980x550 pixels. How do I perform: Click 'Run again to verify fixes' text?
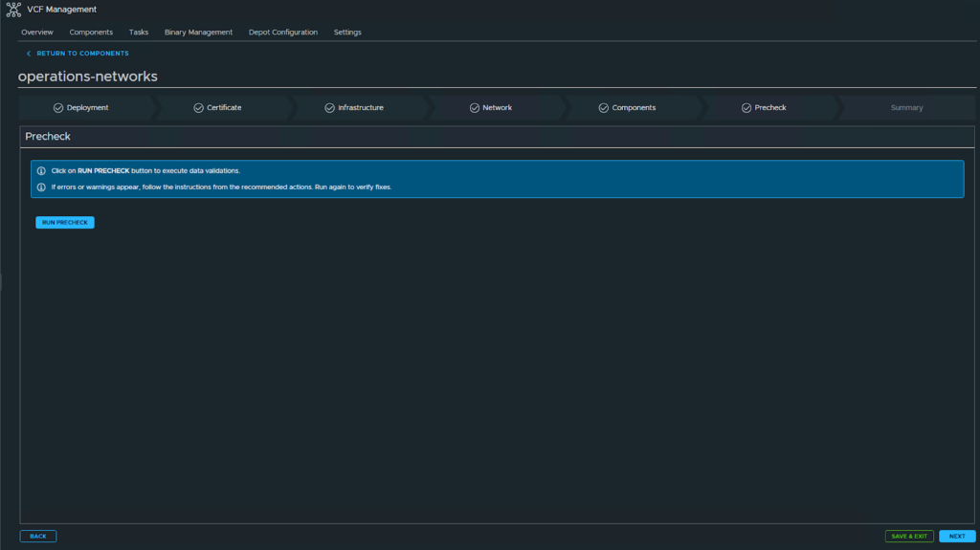point(353,187)
